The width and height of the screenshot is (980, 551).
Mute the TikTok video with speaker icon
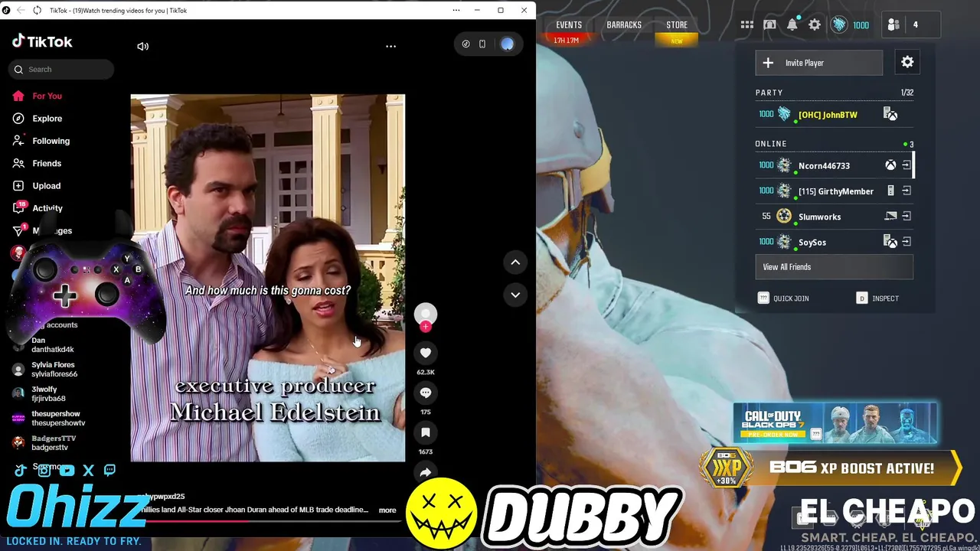pos(142,46)
